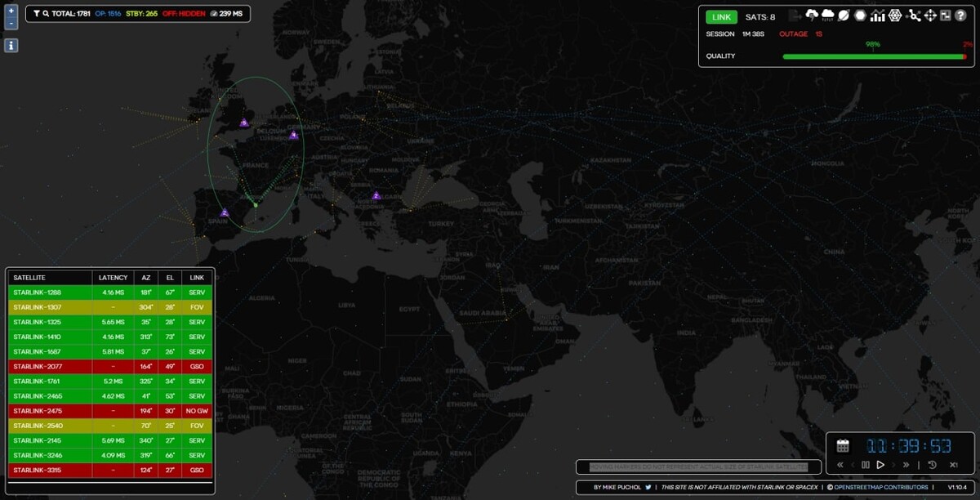Sort table by LATENCY column header
Viewport: 980px width, 500px height.
113,278
